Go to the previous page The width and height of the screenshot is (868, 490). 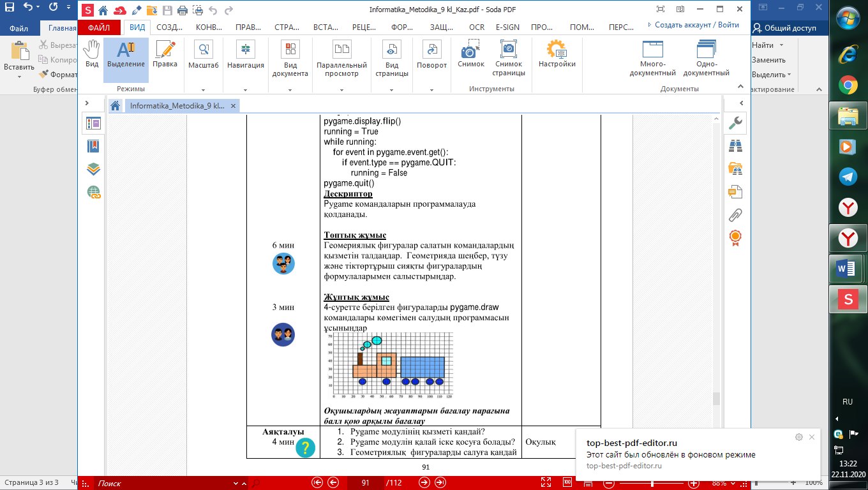pyautogui.click(x=333, y=483)
